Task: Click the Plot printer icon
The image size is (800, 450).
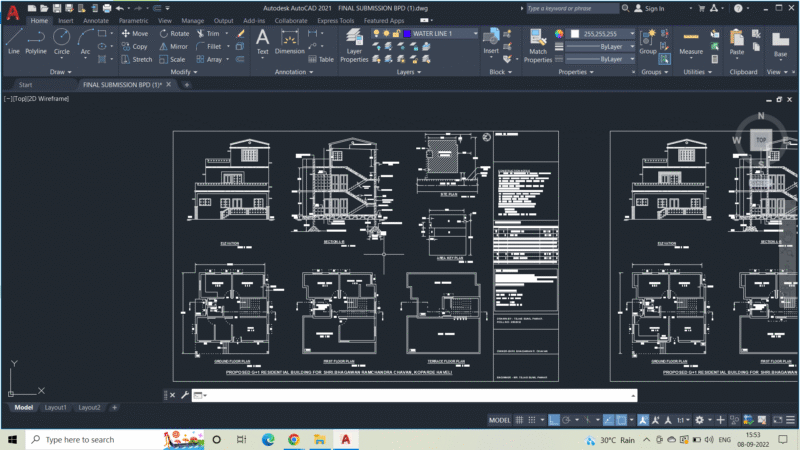Action: (107, 8)
